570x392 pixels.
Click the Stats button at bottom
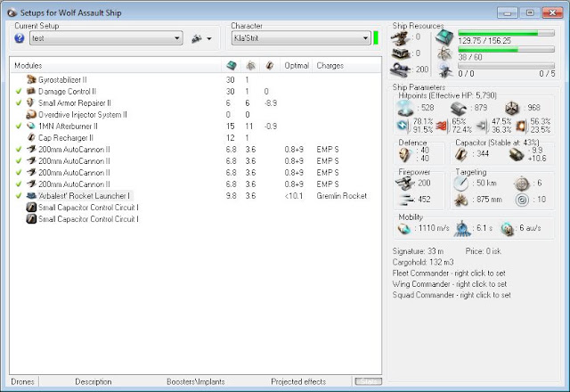pos(369,381)
